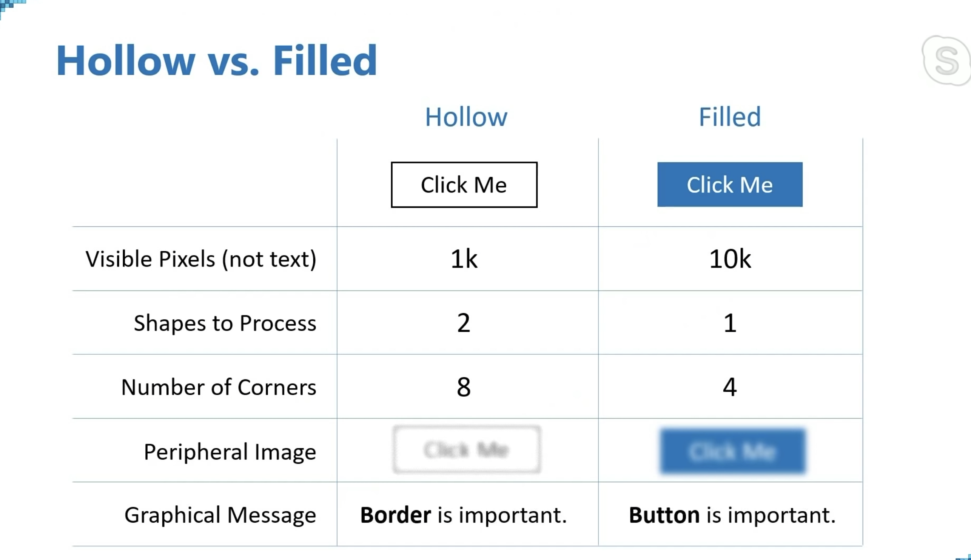Click the hollow outlined Click Me button
This screenshot has height=560, width=971.
464,185
